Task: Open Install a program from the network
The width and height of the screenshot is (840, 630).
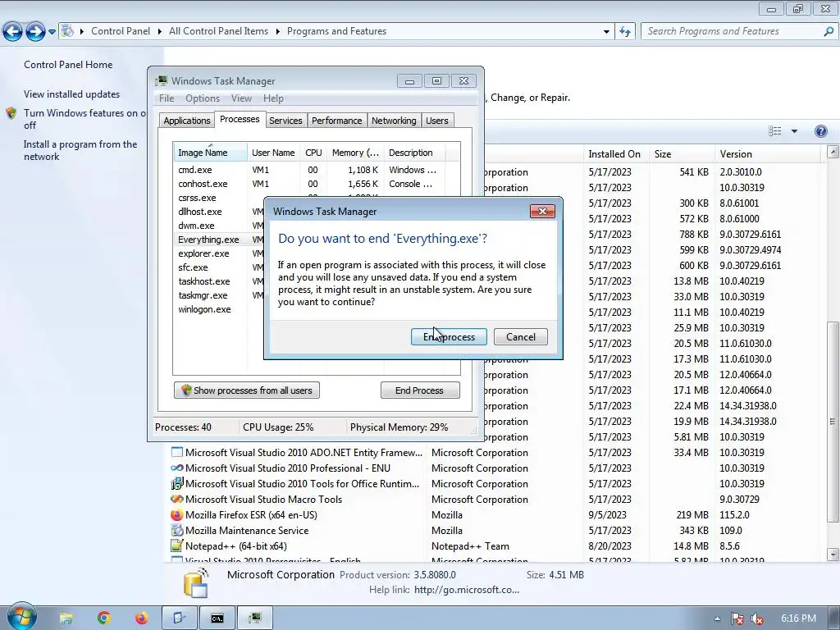Action: click(x=80, y=151)
